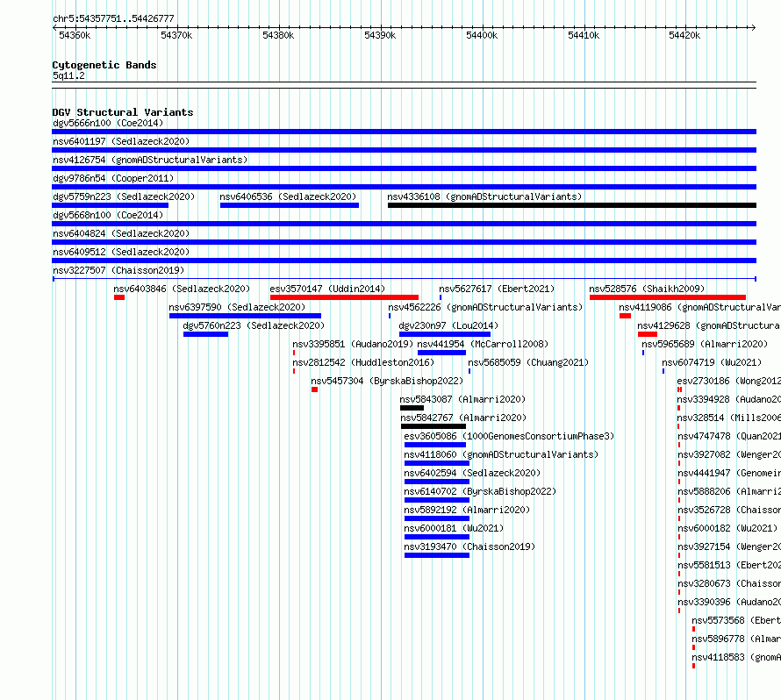
Task: Select the nsv4118583 variant label
Action: 736,657
